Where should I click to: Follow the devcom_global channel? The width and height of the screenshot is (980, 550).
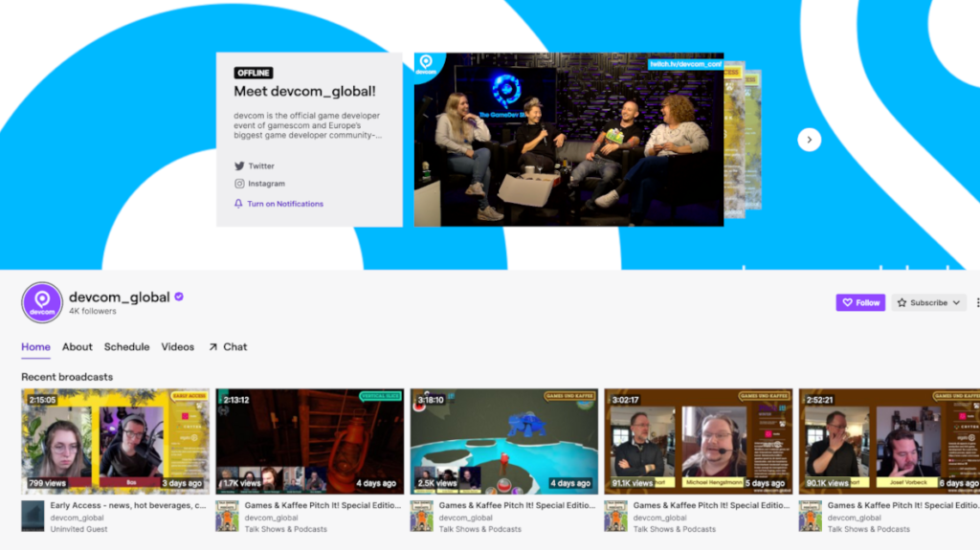(860, 302)
